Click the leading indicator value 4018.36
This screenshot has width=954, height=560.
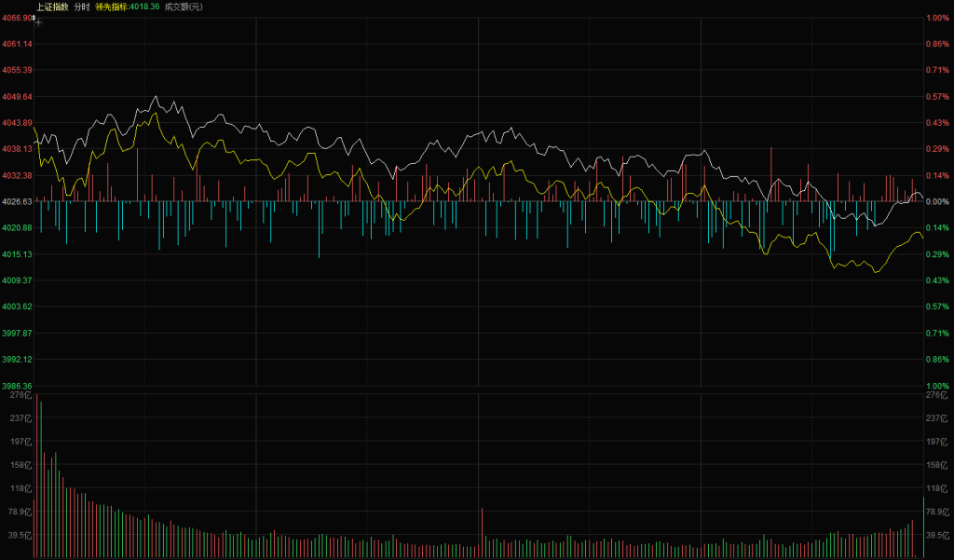click(144, 7)
